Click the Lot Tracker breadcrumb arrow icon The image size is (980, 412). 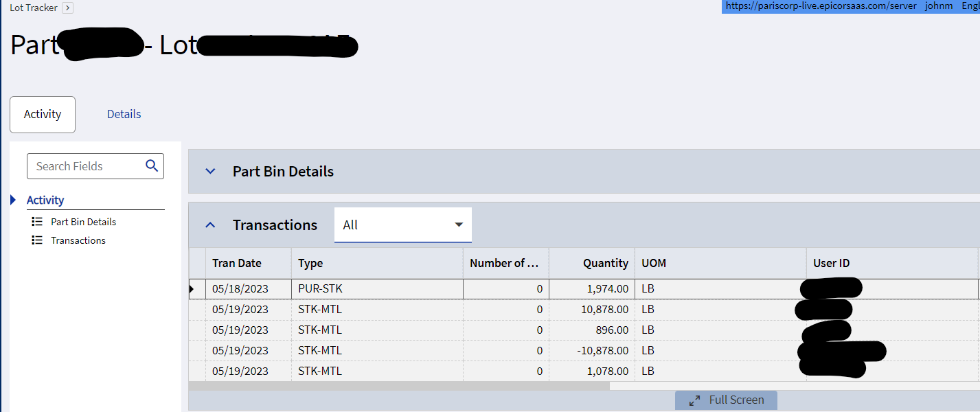coord(67,8)
